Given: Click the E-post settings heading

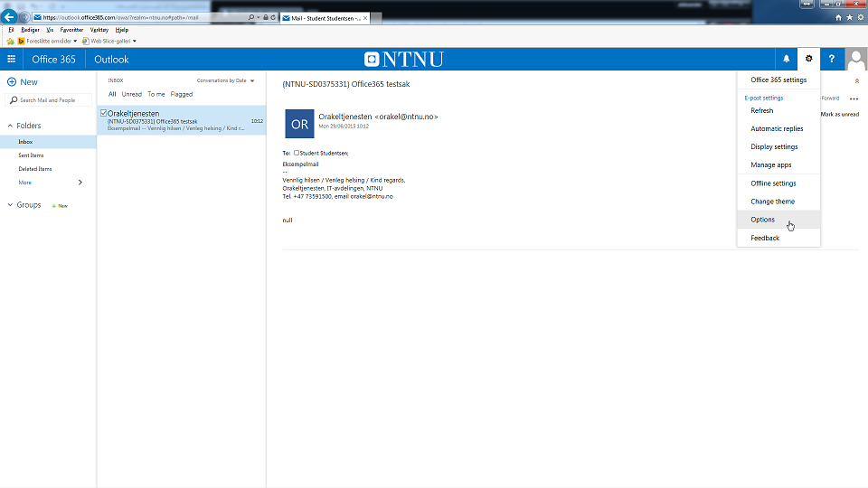Looking at the screenshot, I should [764, 98].
